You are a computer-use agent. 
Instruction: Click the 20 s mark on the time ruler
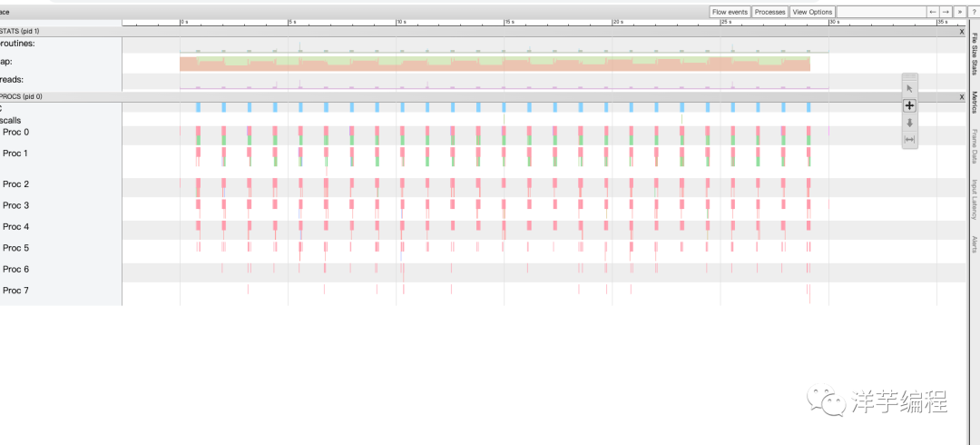click(617, 22)
